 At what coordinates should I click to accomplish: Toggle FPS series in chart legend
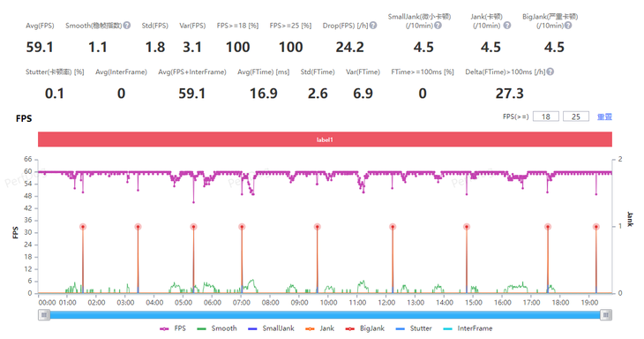coord(173,328)
